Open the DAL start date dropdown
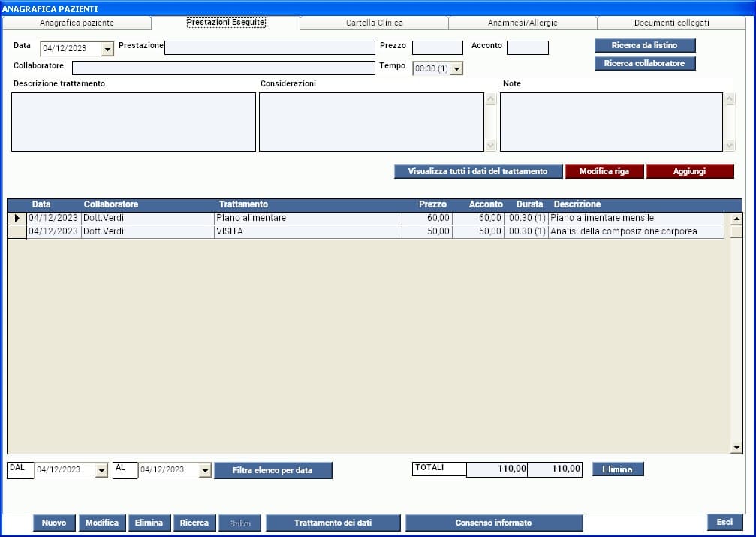 102,470
